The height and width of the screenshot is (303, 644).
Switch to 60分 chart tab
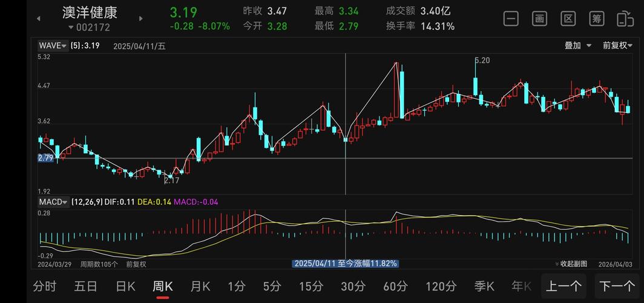[395, 286]
